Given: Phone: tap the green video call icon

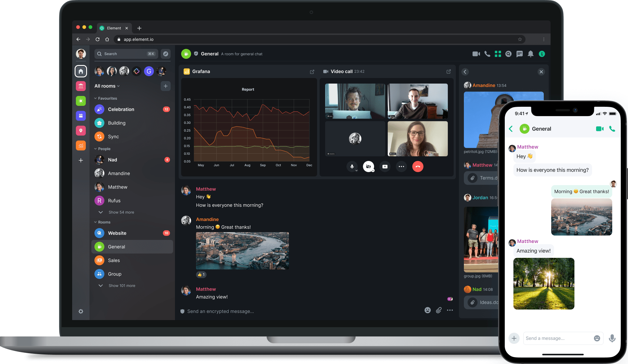Looking at the screenshot, I should pyautogui.click(x=600, y=129).
